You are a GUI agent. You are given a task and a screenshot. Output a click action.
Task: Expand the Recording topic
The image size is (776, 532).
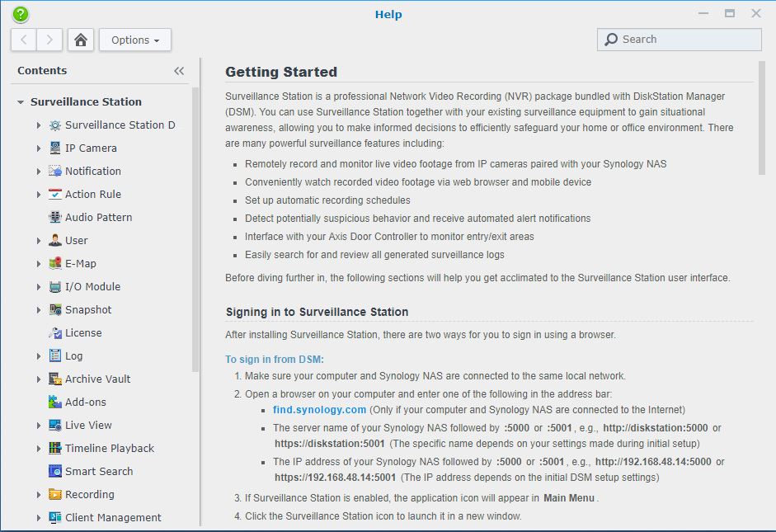[39, 494]
